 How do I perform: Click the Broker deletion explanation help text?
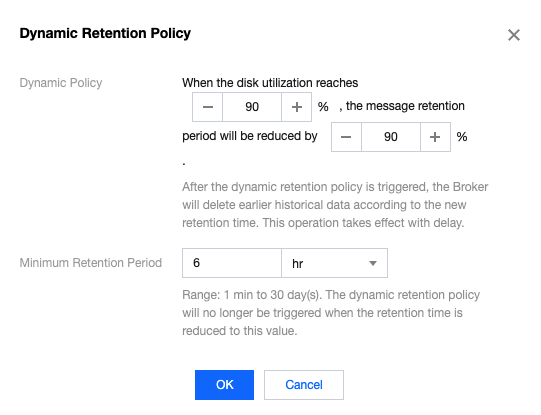[335, 205]
